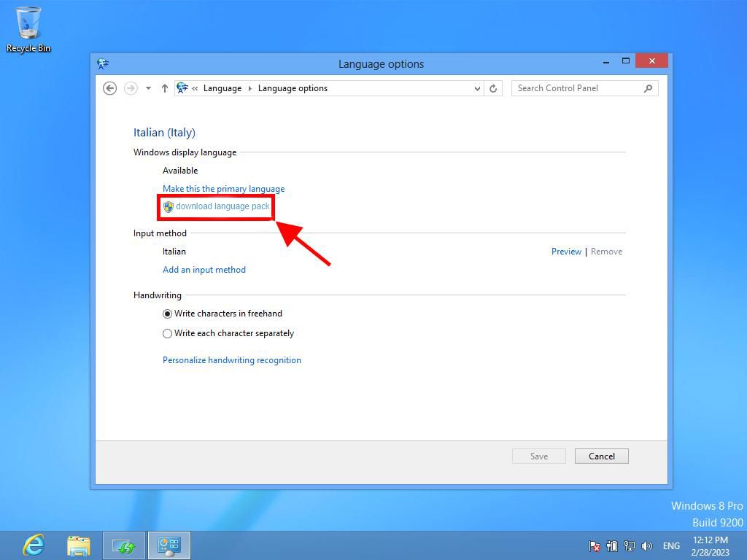This screenshot has width=747, height=560.
Task: Click the forward navigation arrow
Action: (x=131, y=88)
